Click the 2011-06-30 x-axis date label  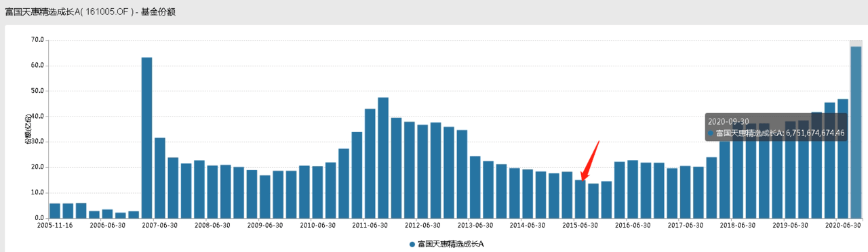[370, 226]
